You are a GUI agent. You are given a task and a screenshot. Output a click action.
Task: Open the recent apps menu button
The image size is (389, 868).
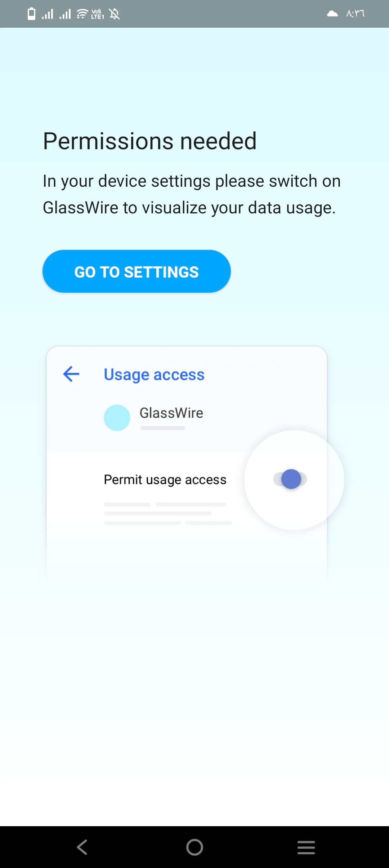coord(306,847)
